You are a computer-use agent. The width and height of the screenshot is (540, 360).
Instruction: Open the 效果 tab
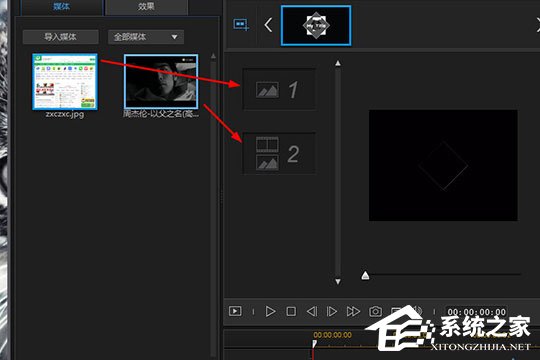146,7
